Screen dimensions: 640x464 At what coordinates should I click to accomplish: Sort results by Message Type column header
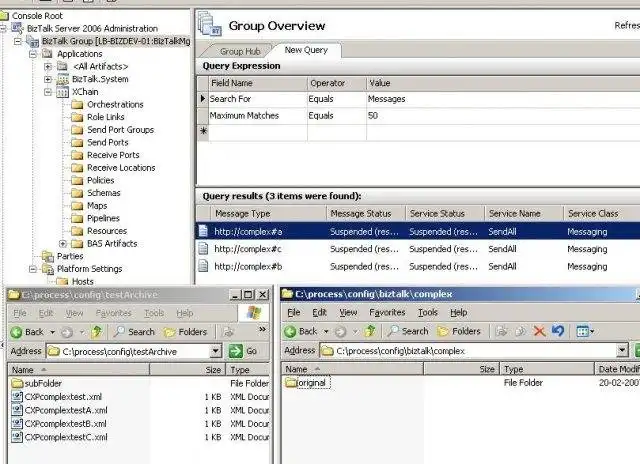pyautogui.click(x=268, y=213)
